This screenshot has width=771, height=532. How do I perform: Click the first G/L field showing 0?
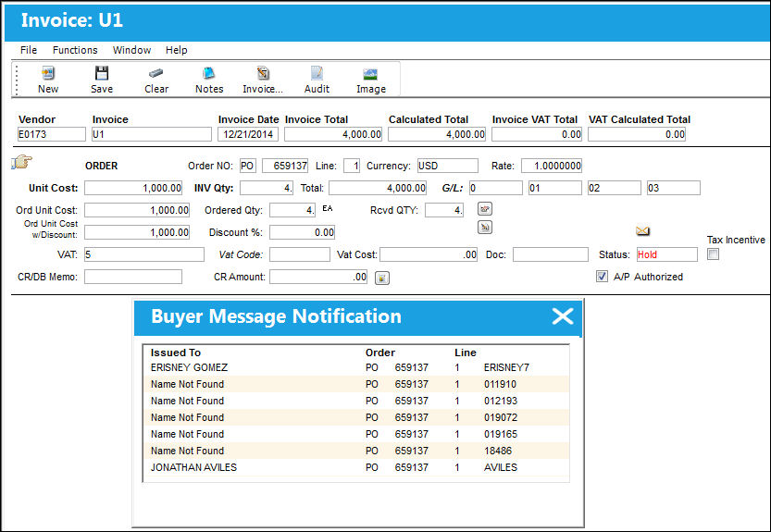click(x=496, y=188)
